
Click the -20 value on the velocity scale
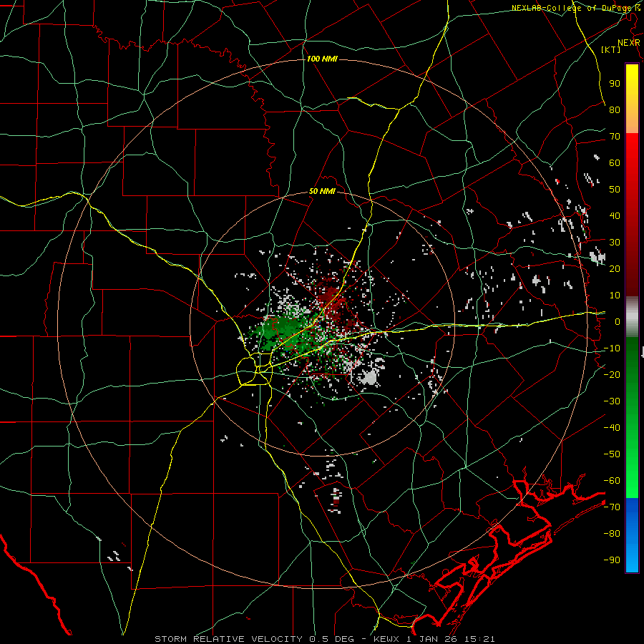612,374
